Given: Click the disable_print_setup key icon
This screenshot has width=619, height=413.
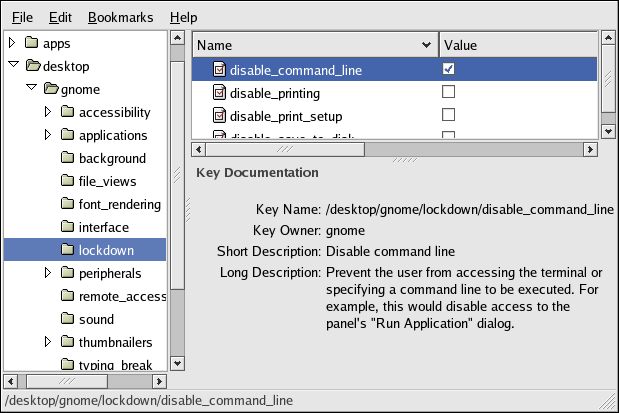Looking at the screenshot, I should [219, 116].
